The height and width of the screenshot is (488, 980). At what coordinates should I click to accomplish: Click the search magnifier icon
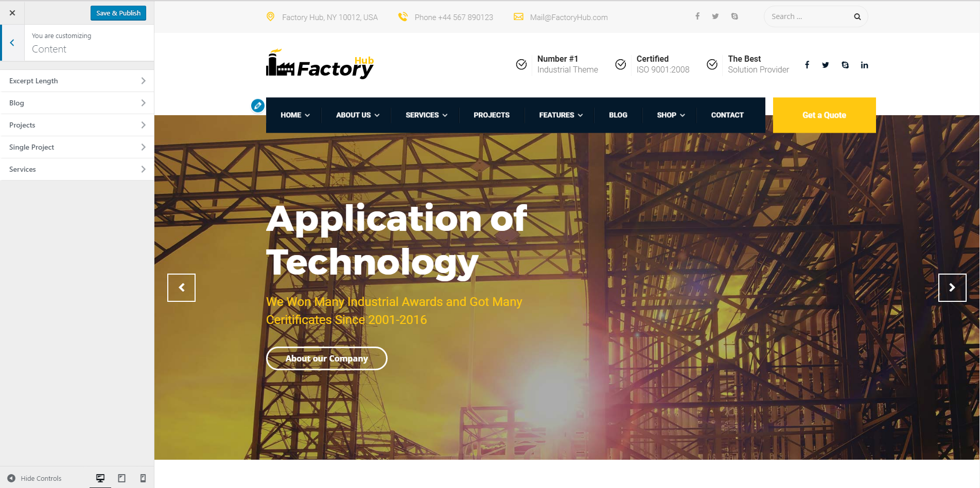coord(857,17)
